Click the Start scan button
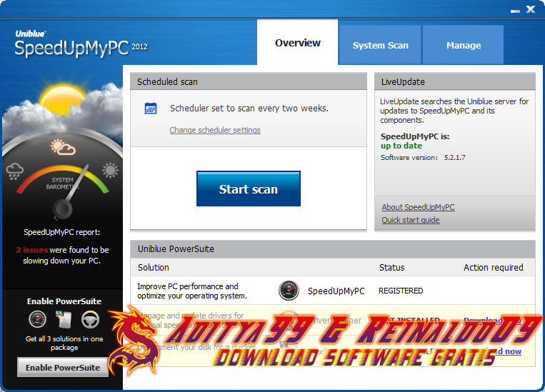Viewport: 545px width, 392px height. point(249,189)
